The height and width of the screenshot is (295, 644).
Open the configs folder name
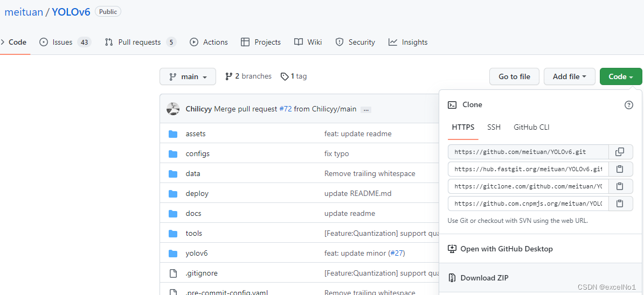tap(198, 154)
